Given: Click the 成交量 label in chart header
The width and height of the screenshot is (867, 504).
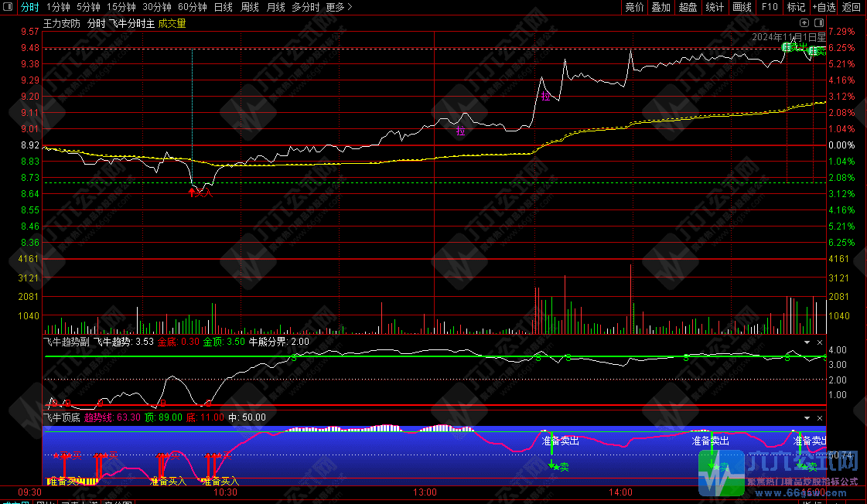Looking at the screenshot, I should click(172, 23).
